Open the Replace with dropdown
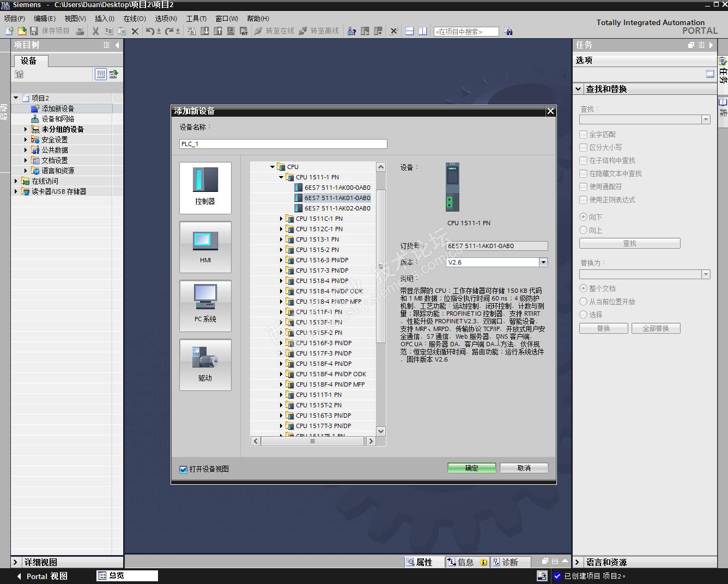 click(x=706, y=274)
